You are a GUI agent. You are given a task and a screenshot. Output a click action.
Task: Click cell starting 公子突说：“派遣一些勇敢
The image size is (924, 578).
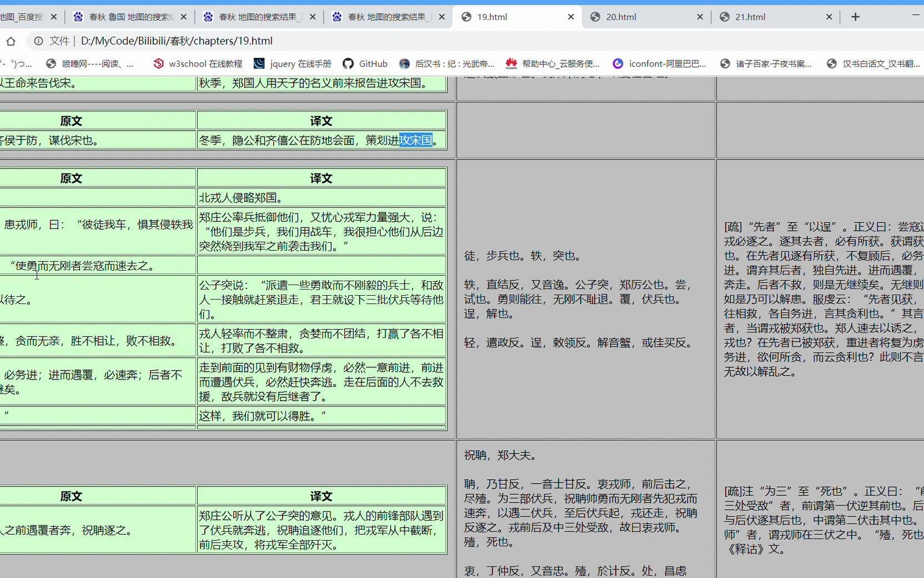(x=322, y=300)
